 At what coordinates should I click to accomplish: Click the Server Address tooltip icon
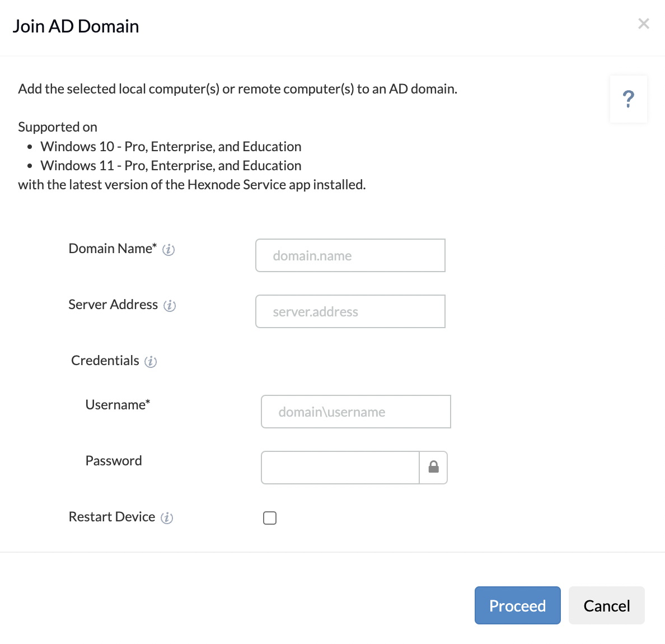click(x=171, y=306)
